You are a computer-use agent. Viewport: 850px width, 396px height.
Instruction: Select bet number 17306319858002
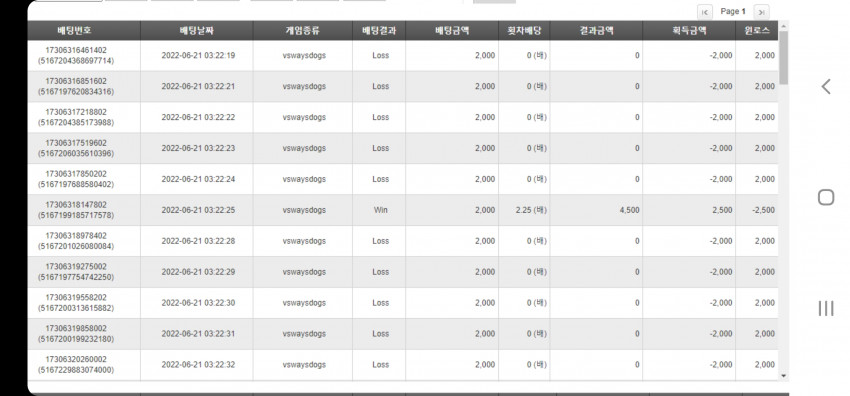[x=76, y=328]
